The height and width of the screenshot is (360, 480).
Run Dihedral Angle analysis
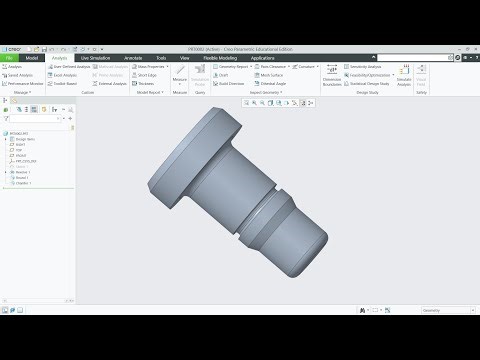click(x=270, y=84)
